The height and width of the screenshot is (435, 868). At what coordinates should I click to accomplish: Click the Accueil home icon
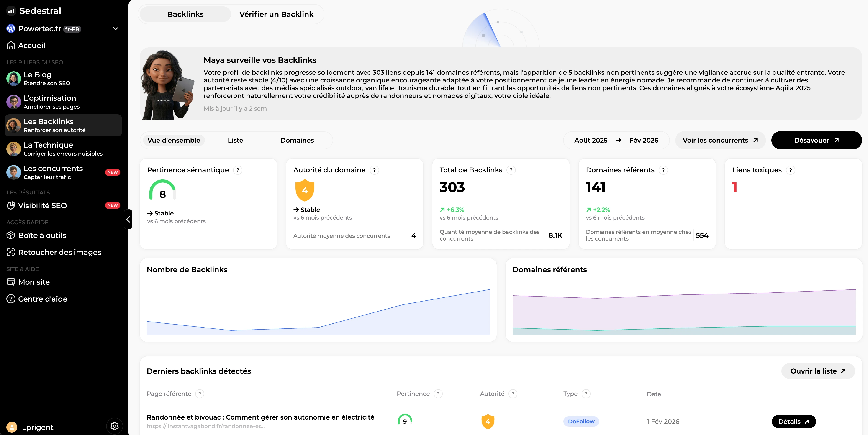(x=11, y=46)
